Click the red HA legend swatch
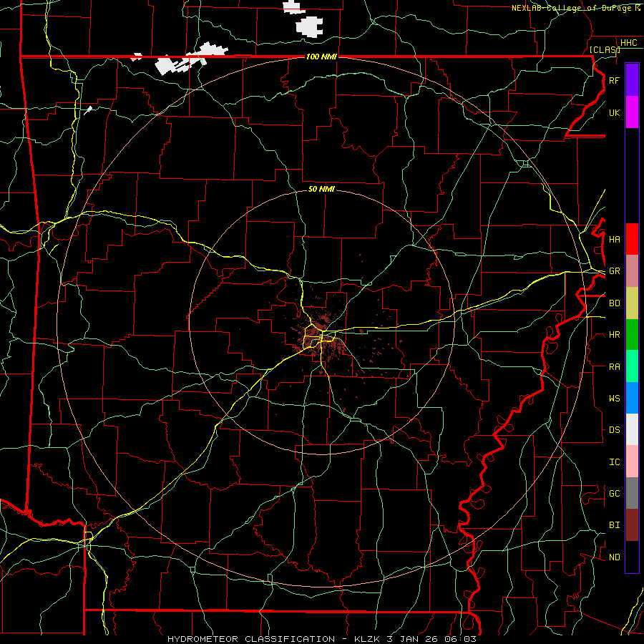 (x=632, y=239)
